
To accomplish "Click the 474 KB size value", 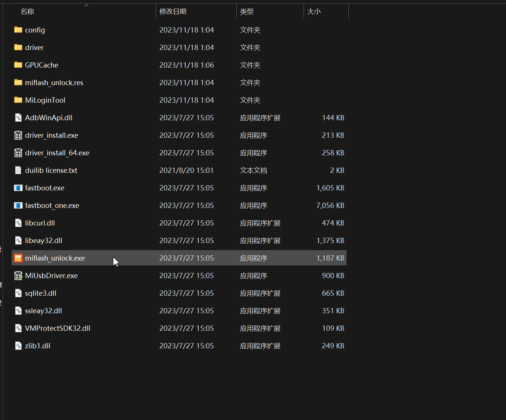I will [333, 223].
